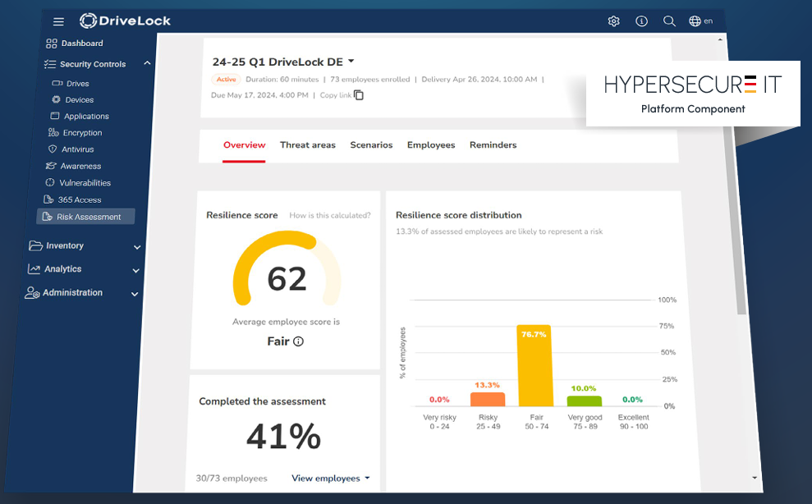Viewport: 812px width, 504px height.
Task: Open settings gear in top bar
Action: pos(613,21)
